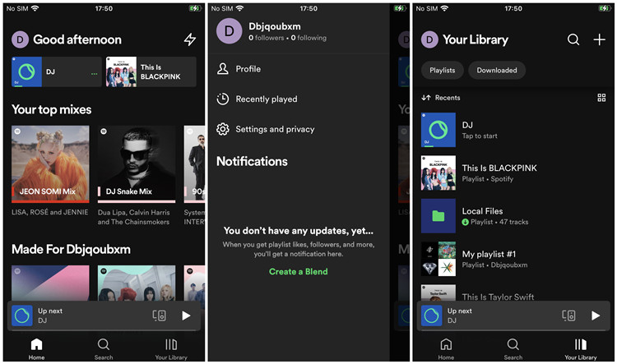
Task: Tap the Recently played clock icon
Action: tap(223, 99)
